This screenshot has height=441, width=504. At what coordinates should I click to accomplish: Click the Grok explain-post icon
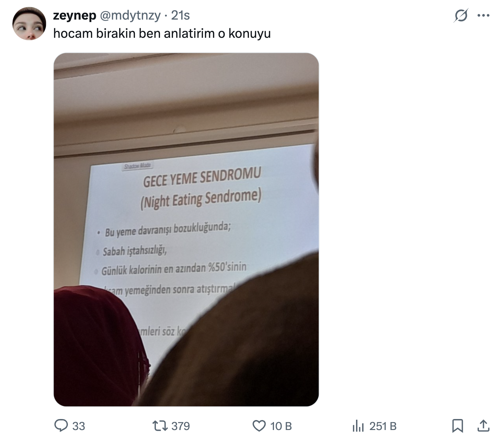click(461, 15)
